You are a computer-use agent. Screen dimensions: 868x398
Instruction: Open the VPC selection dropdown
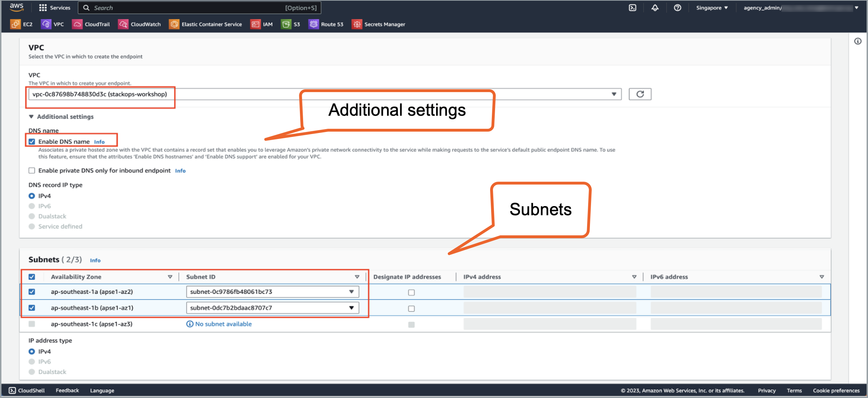[x=613, y=94]
